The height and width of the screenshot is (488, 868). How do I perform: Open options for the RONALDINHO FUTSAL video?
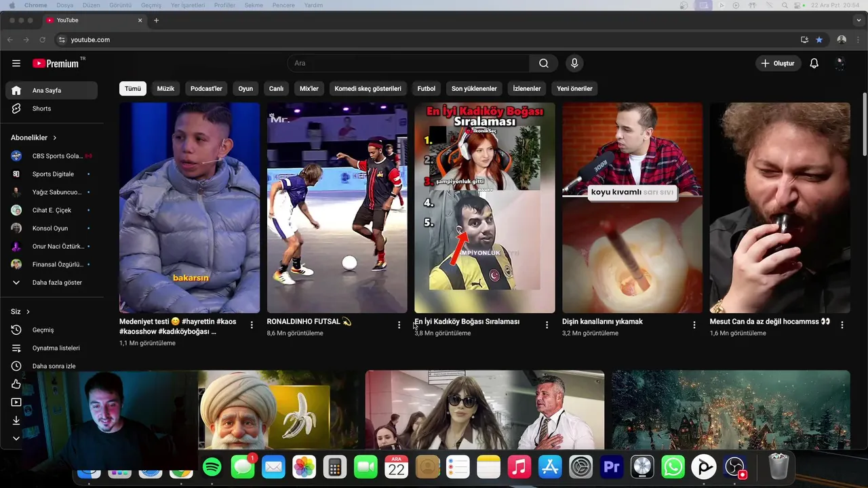[399, 325]
